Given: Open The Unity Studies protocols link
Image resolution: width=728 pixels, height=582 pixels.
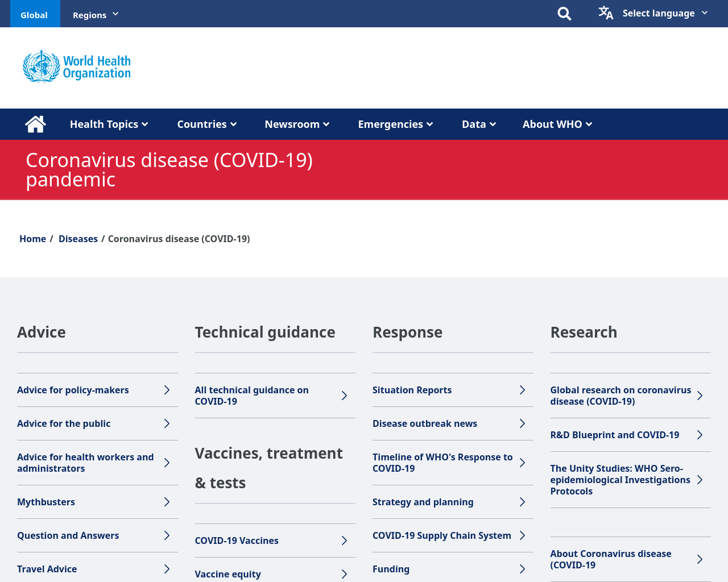Looking at the screenshot, I should pos(620,480).
